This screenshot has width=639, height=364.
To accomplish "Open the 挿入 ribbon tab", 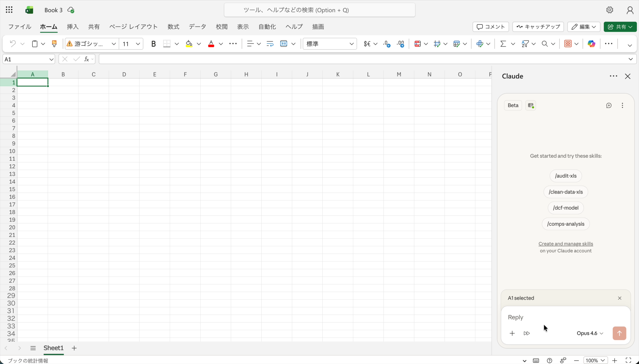I will click(73, 26).
